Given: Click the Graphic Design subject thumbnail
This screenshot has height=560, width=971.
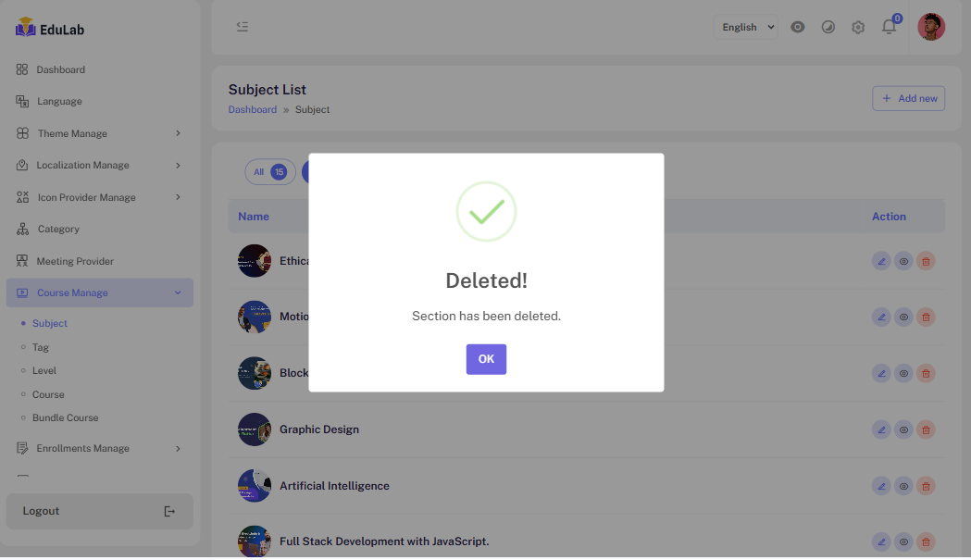Looking at the screenshot, I should pos(254,429).
